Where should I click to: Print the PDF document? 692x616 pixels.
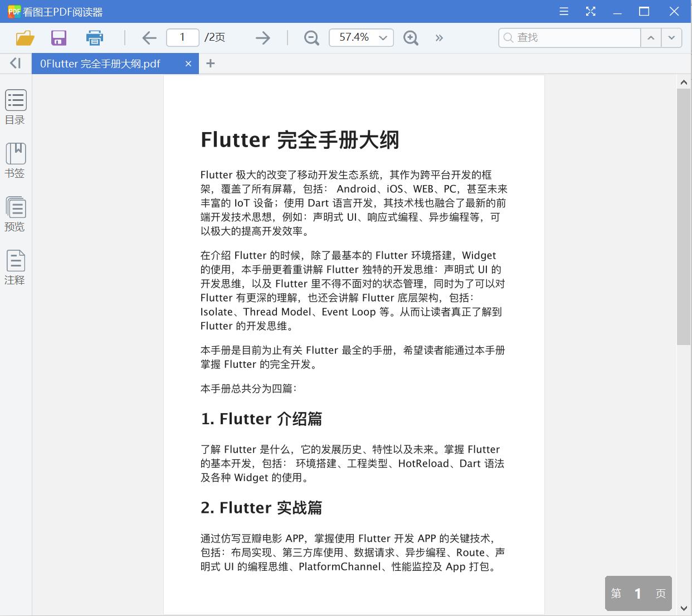[95, 38]
